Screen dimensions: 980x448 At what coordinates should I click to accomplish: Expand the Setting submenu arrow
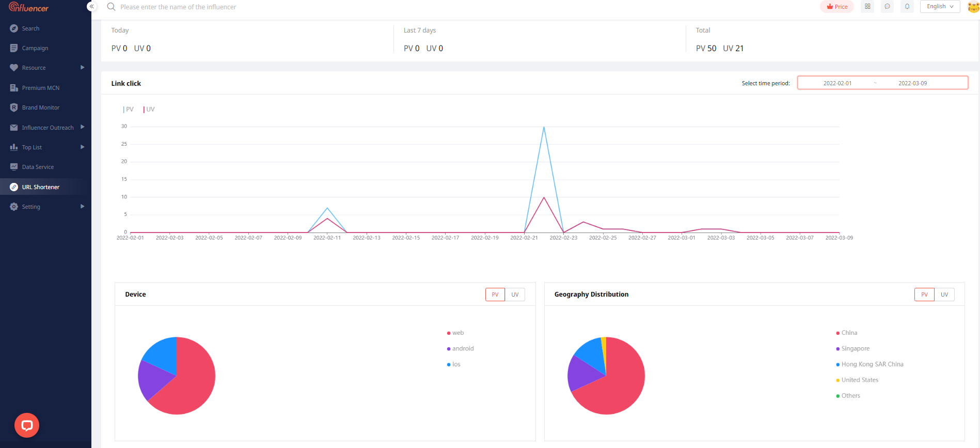[82, 207]
